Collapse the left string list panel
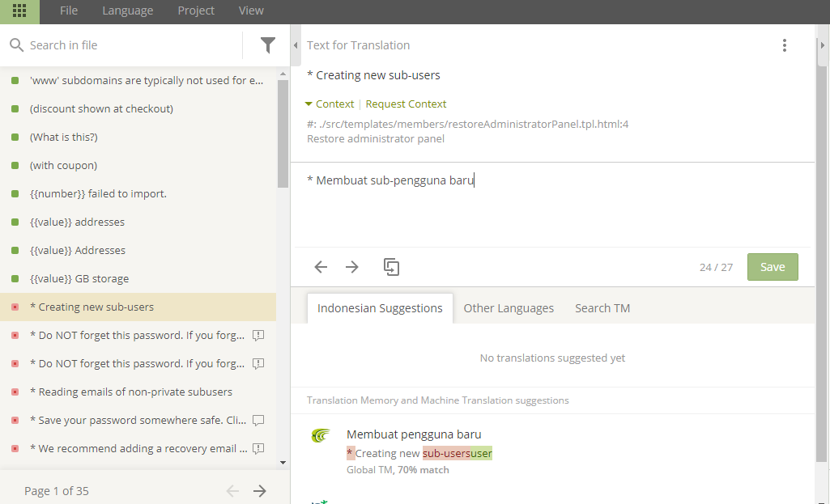This screenshot has height=504, width=830. [296, 45]
